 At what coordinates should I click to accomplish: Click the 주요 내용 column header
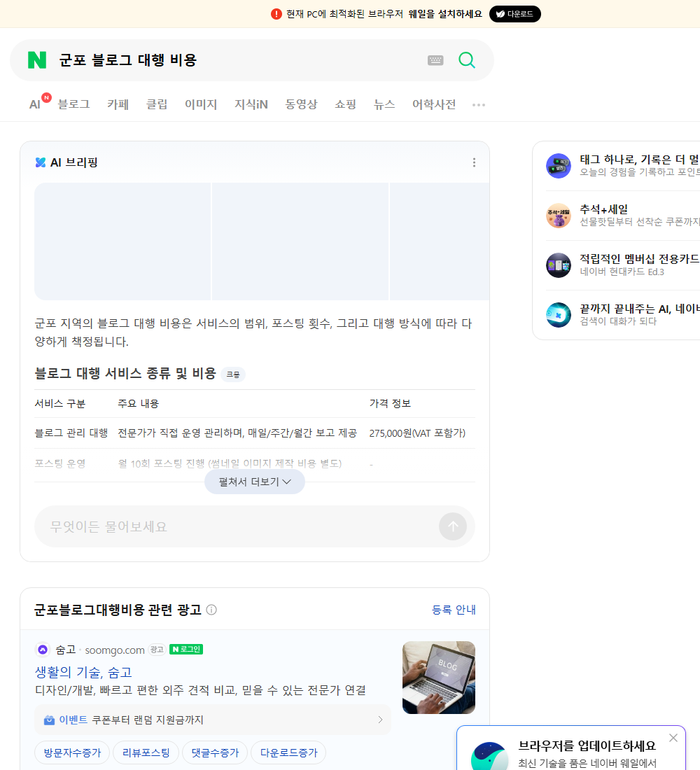(139, 404)
